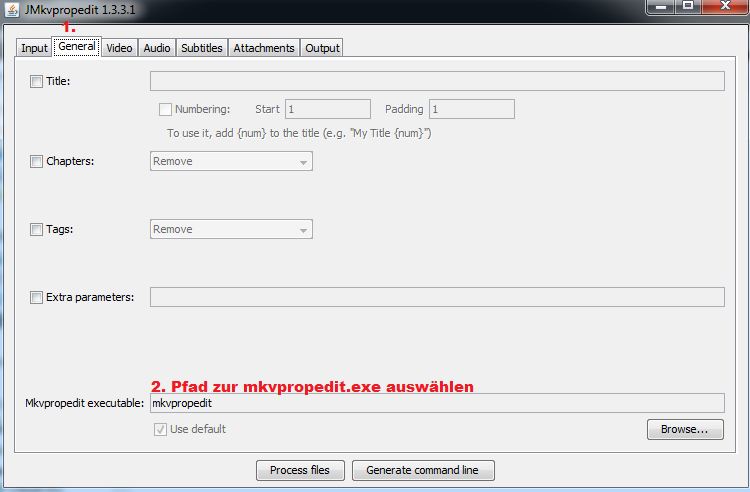This screenshot has width=750, height=492.
Task: Open the Audio tab
Action: tap(157, 48)
